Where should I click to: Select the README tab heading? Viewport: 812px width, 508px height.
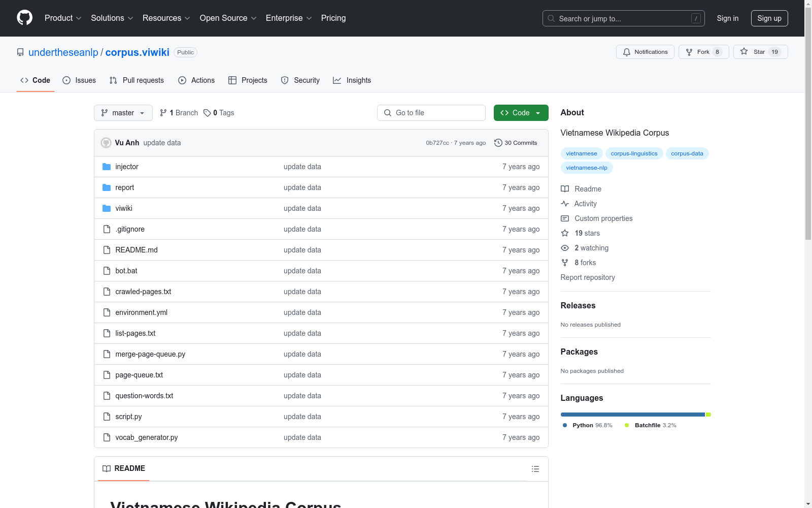pyautogui.click(x=124, y=468)
